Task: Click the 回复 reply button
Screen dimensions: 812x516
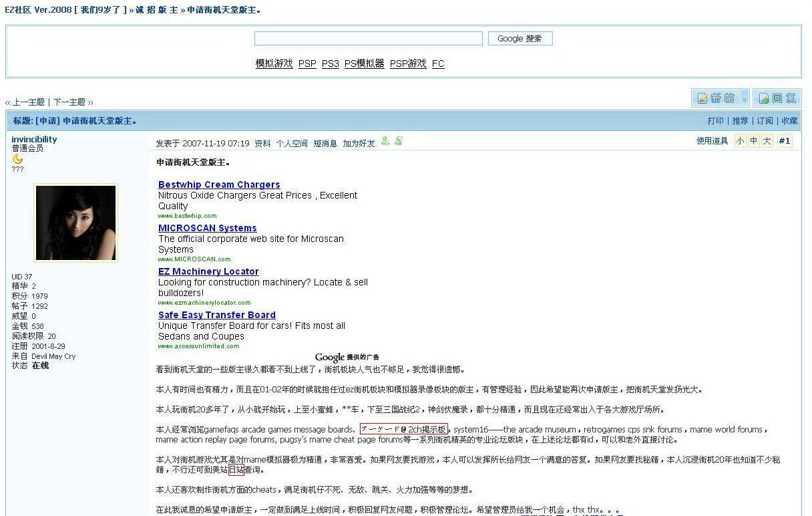Action: (x=777, y=98)
